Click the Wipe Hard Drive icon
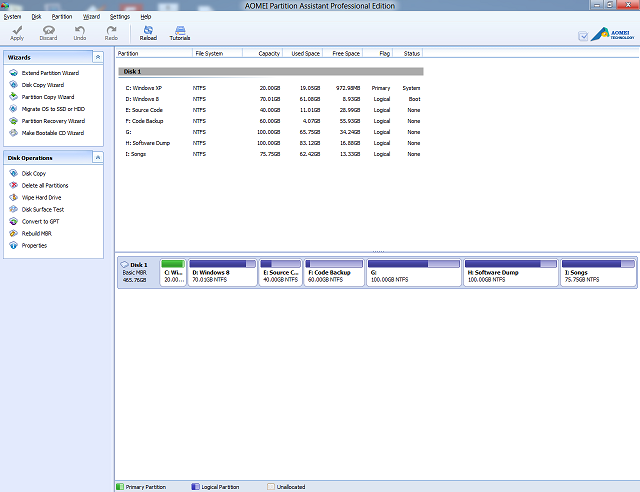The height and width of the screenshot is (492, 640). pos(13,197)
